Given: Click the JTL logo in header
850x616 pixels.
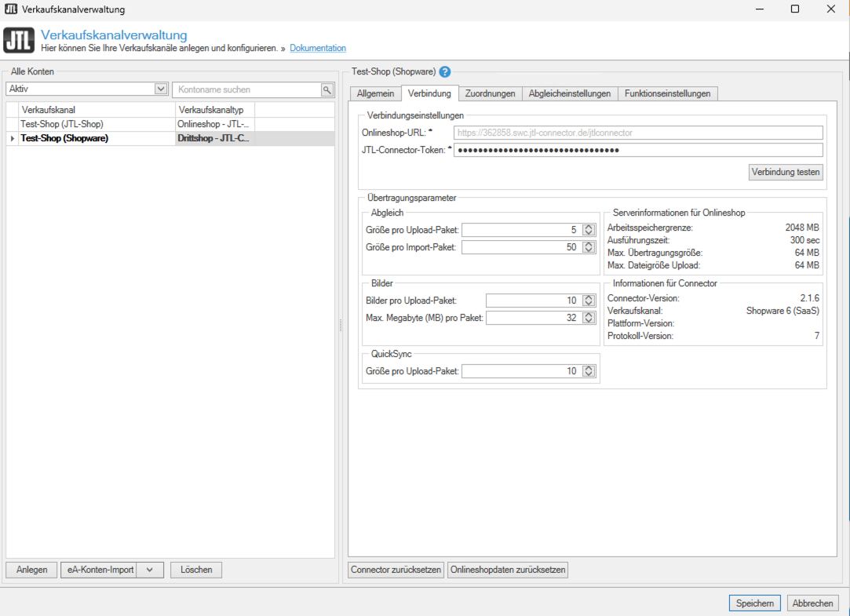Looking at the screenshot, I should click(19, 41).
